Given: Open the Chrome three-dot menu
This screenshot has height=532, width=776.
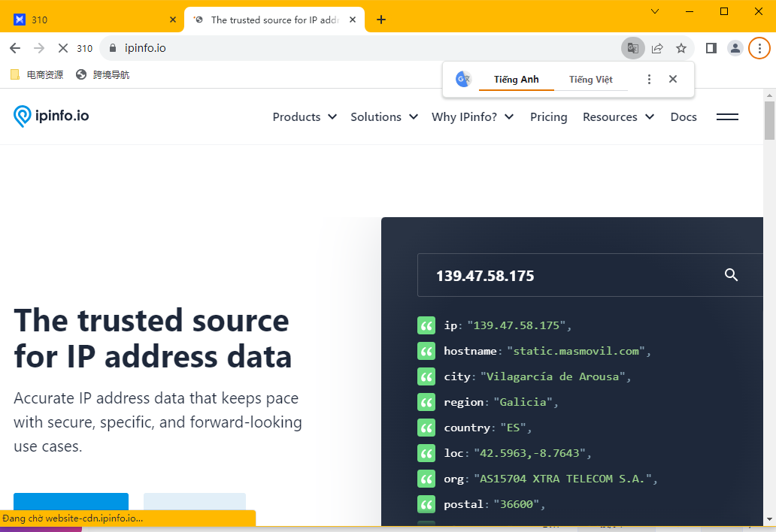Looking at the screenshot, I should (759, 48).
